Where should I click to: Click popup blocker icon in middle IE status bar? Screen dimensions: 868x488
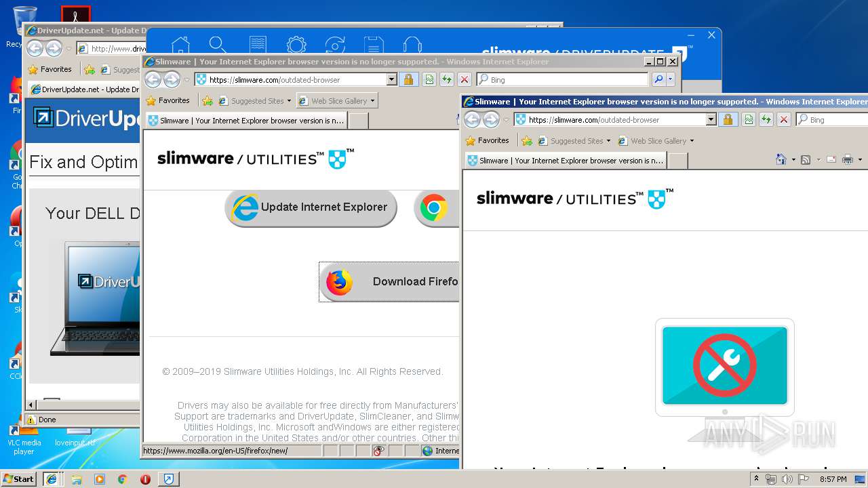(x=379, y=450)
